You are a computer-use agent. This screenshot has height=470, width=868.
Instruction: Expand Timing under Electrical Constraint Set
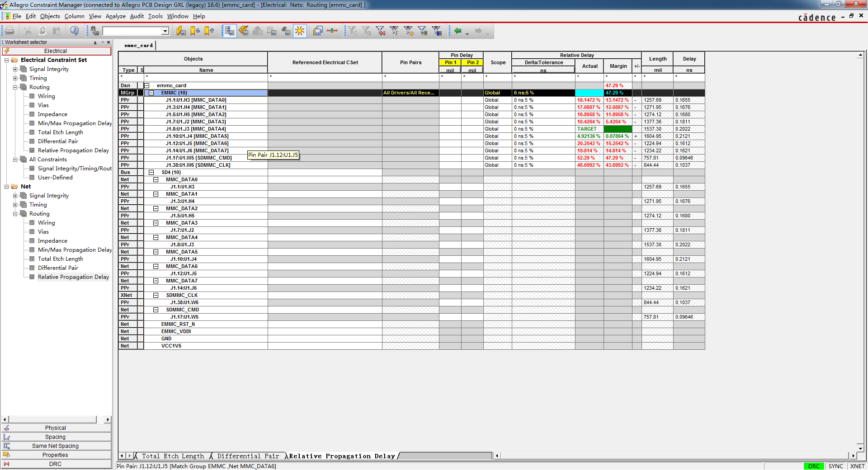[15, 78]
